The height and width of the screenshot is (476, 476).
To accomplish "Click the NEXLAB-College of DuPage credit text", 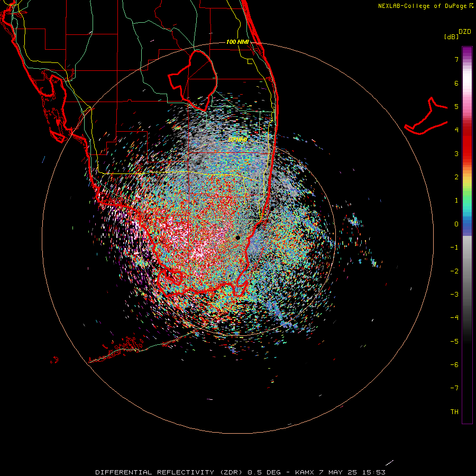I will point(425,6).
